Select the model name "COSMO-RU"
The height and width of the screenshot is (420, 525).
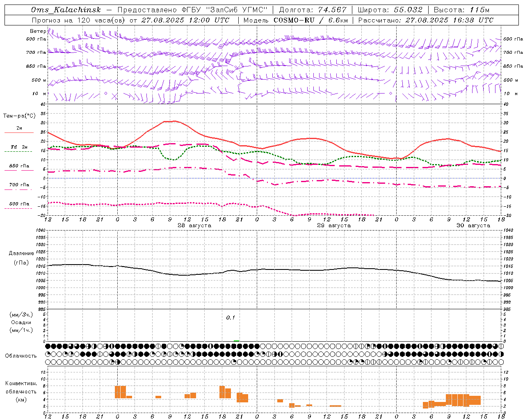(294, 20)
